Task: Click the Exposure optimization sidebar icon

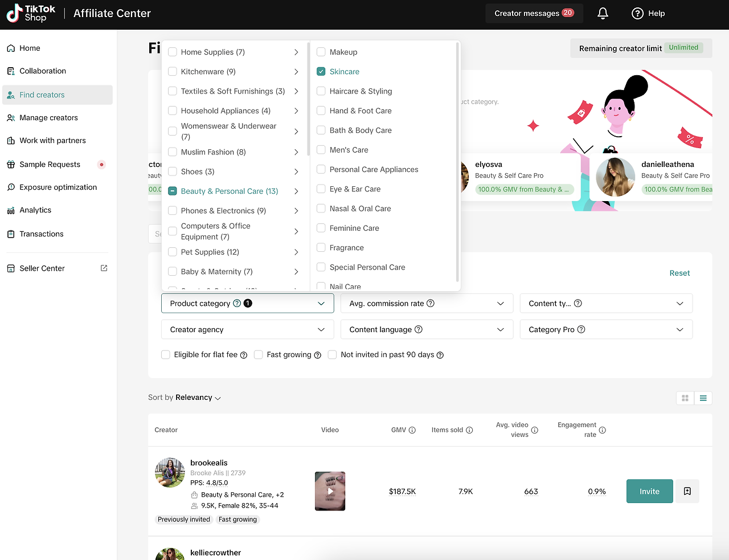Action: point(11,187)
